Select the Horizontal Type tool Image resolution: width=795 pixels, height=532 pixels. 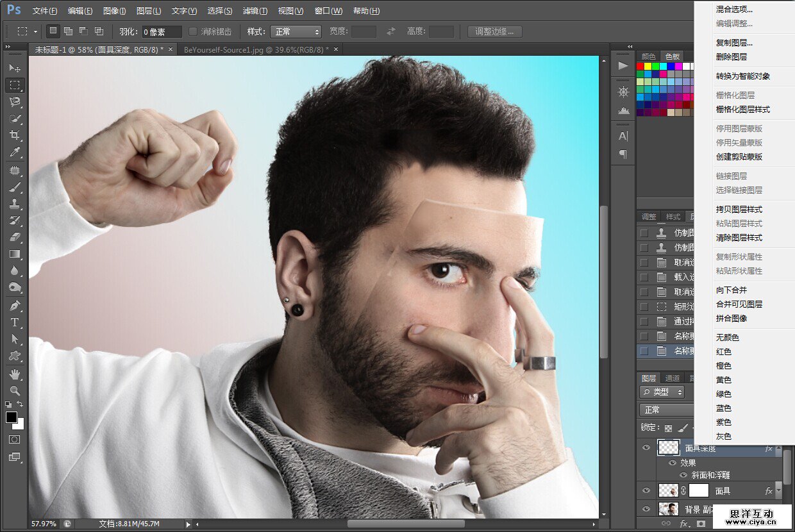[15, 322]
